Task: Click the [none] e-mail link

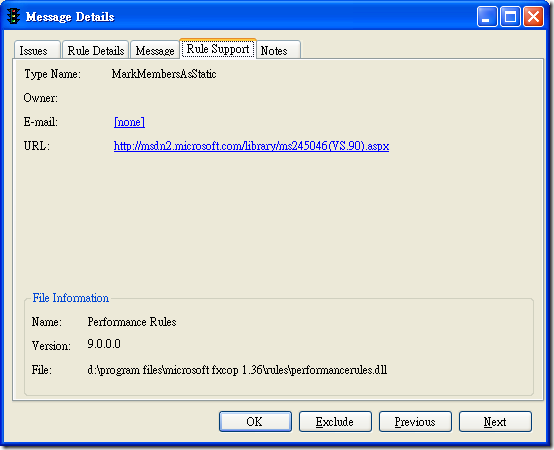Action: point(129,122)
